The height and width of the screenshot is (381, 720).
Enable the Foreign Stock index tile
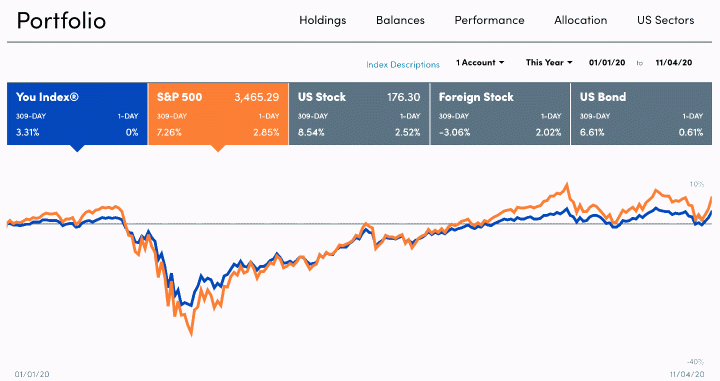click(500, 114)
